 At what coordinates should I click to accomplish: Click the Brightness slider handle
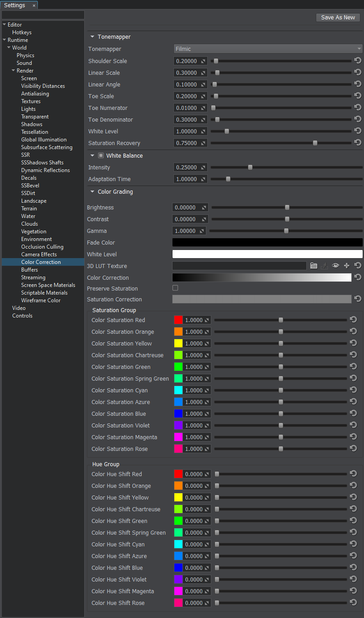[x=287, y=207]
